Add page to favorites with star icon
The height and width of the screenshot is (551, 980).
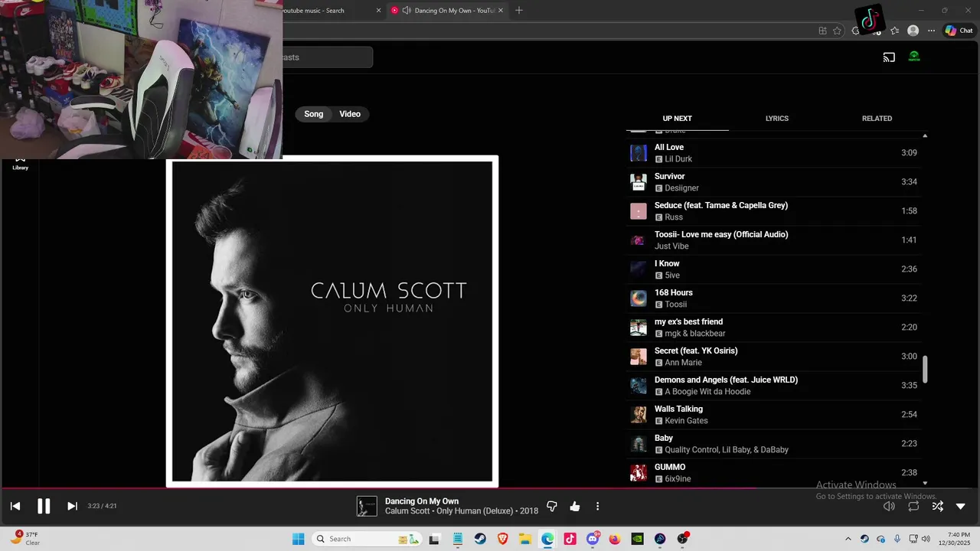click(x=837, y=31)
